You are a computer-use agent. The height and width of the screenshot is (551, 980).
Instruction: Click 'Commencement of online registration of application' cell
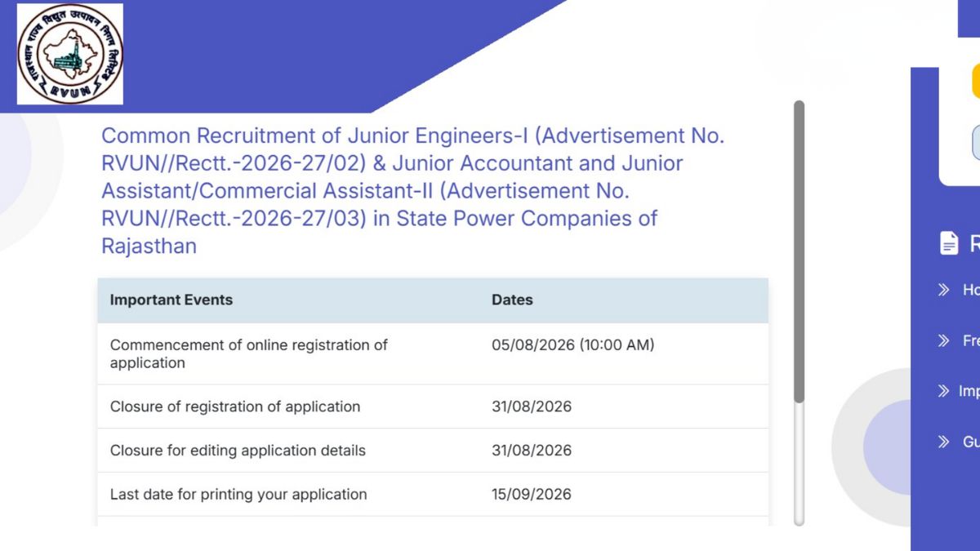[249, 353]
